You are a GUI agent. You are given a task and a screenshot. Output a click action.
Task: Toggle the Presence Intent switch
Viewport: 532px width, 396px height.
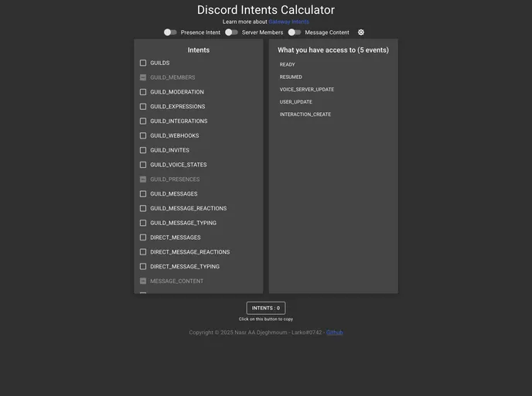click(170, 32)
